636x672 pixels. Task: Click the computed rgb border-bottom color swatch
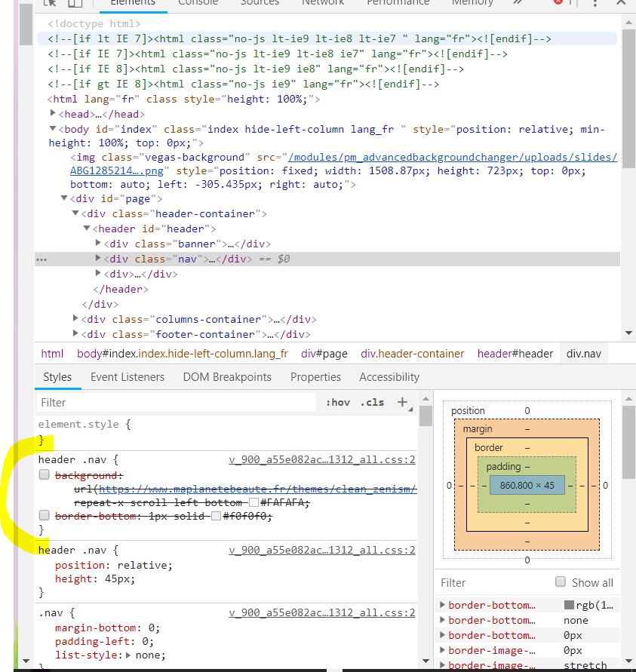(x=569, y=605)
